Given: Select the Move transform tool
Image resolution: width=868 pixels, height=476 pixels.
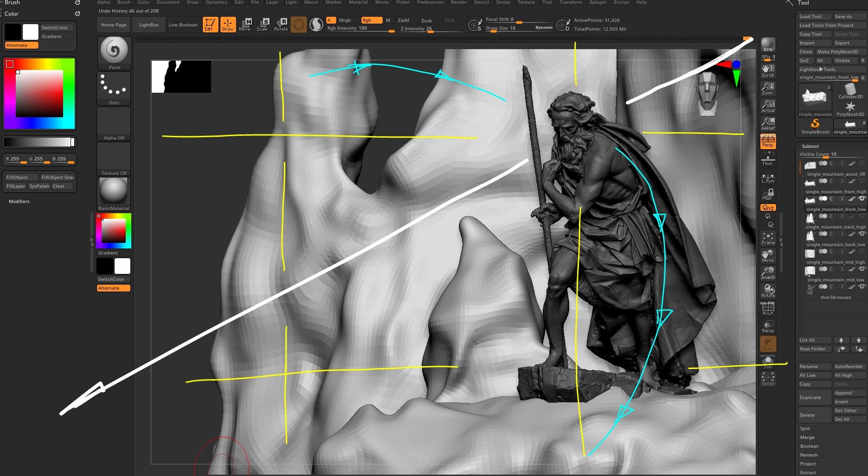Looking at the screenshot, I should [245, 25].
